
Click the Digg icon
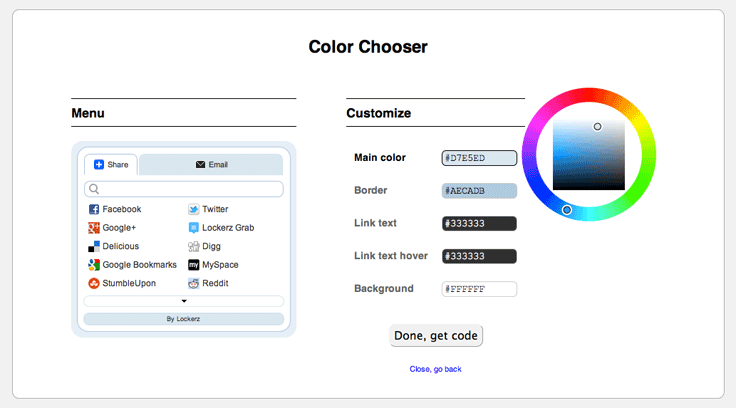[x=193, y=246]
